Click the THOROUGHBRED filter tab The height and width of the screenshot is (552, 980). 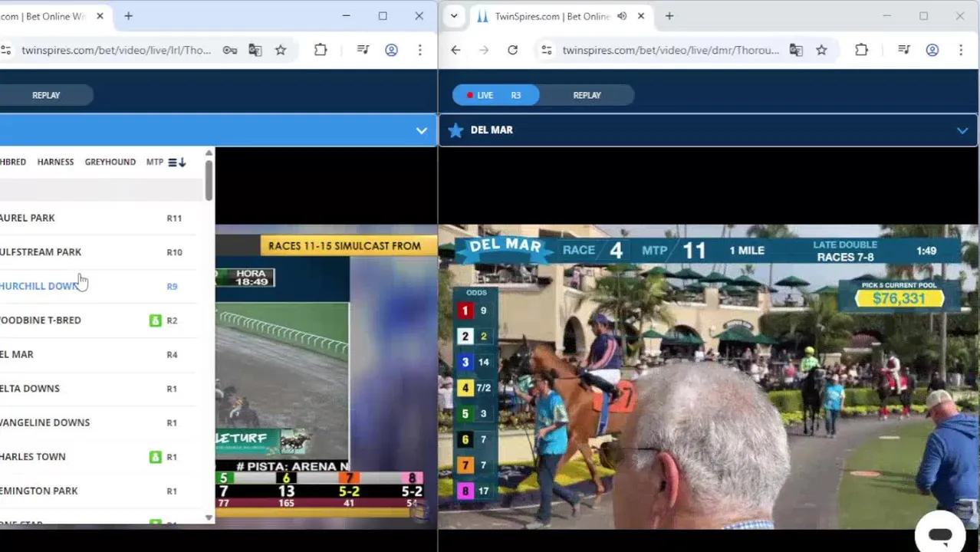(13, 162)
